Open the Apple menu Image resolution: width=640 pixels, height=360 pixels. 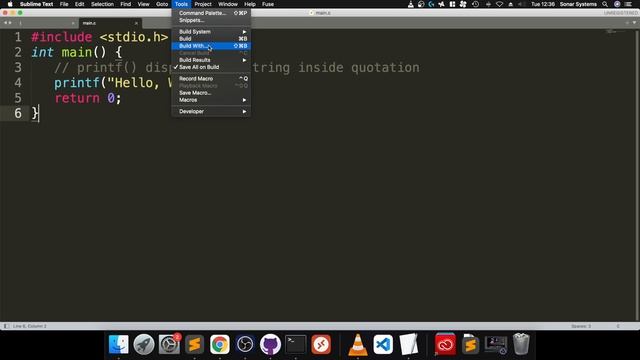(x=10, y=4)
